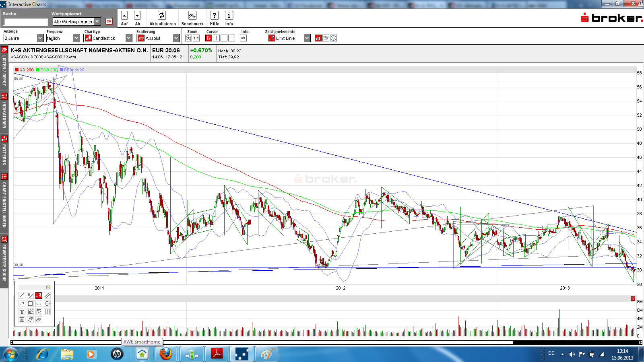Select the arrow drawing tool
644x362 pixels.
pos(22,303)
